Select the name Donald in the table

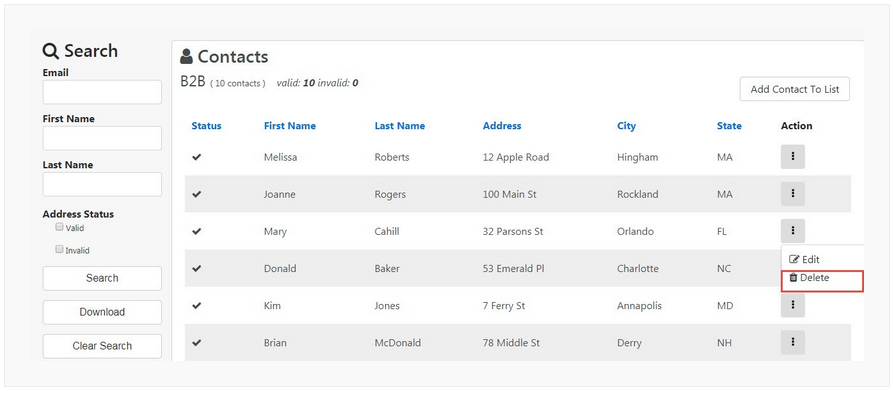[280, 268]
